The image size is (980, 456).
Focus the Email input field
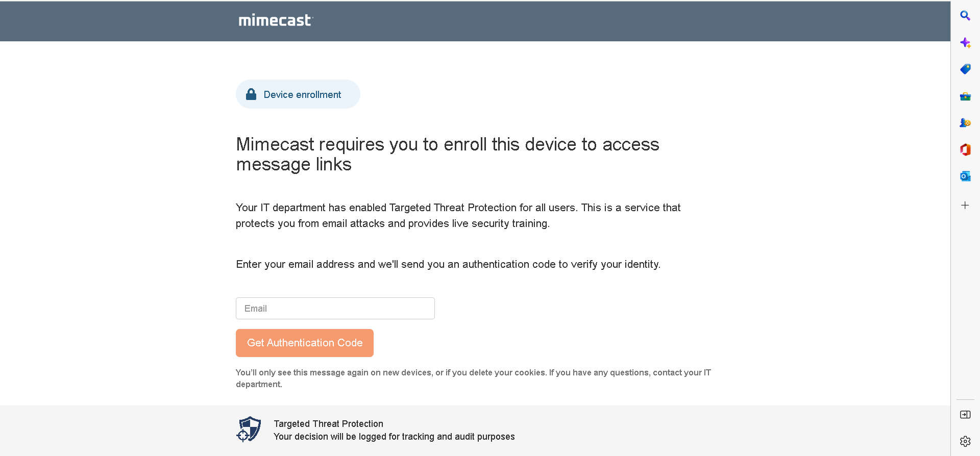coord(335,309)
